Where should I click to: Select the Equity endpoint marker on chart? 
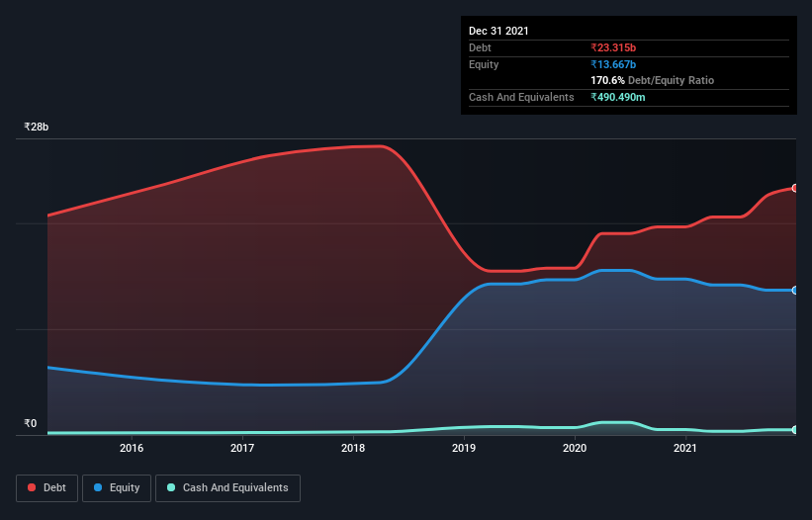click(x=795, y=291)
